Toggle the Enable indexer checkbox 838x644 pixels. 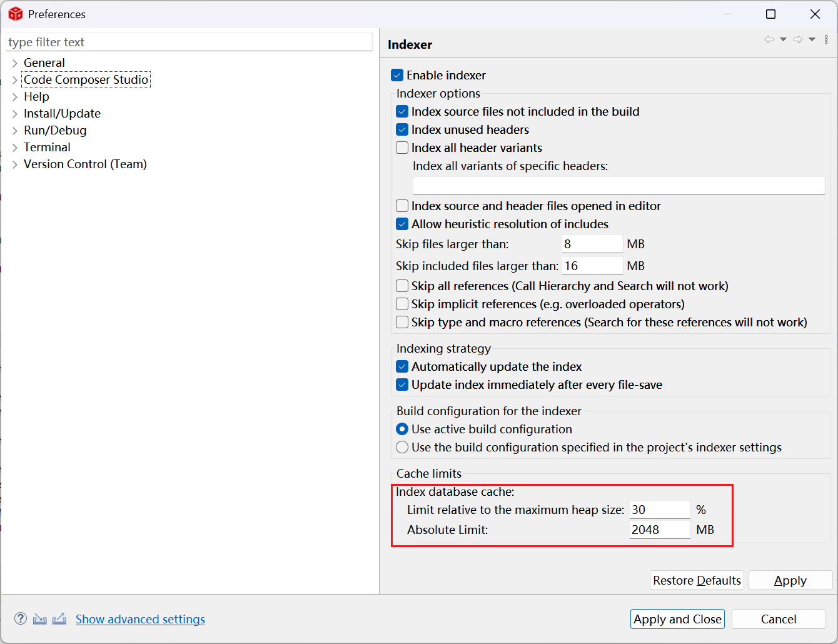point(397,75)
